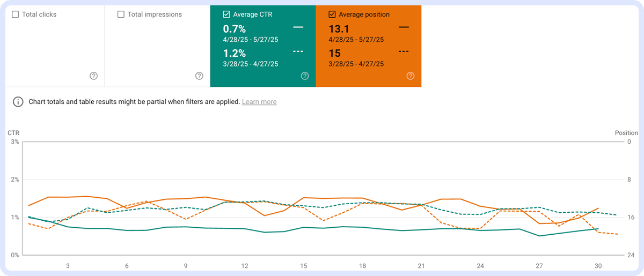Check the Total impressions checkbox
Image resolution: width=644 pixels, height=276 pixels.
pyautogui.click(x=121, y=14)
